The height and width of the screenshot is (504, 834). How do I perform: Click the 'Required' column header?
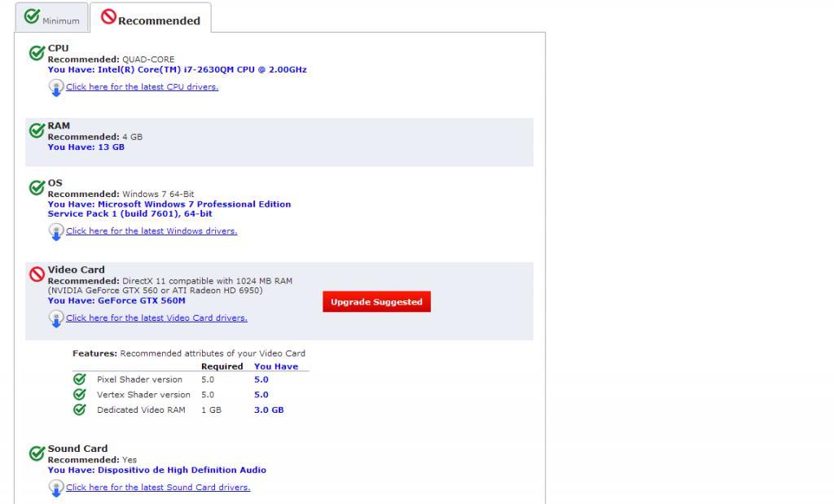tap(222, 366)
